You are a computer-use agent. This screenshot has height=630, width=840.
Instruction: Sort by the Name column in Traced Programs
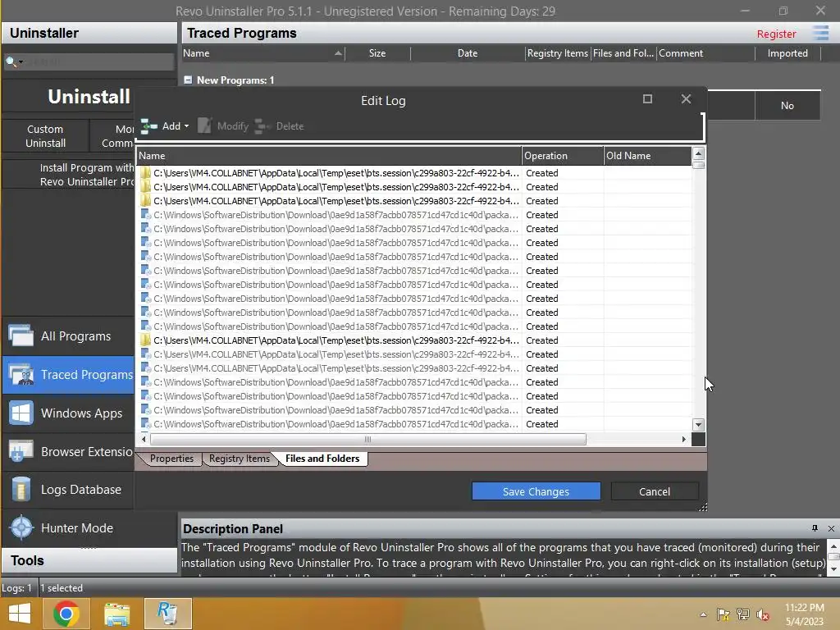click(262, 53)
